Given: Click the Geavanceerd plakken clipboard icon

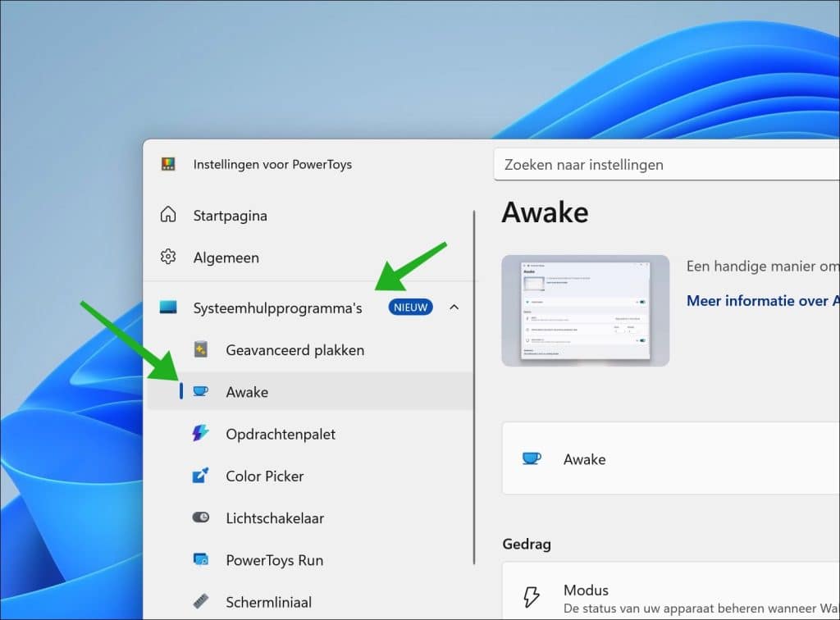Looking at the screenshot, I should 200,349.
